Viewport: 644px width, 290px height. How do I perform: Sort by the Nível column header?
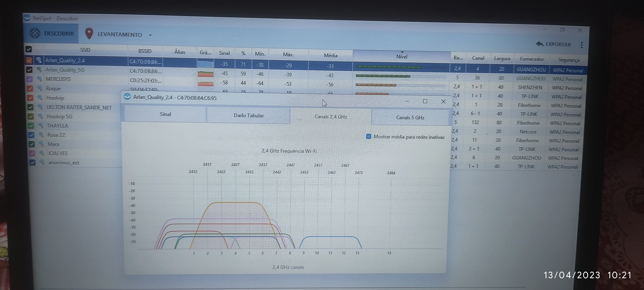[402, 57]
